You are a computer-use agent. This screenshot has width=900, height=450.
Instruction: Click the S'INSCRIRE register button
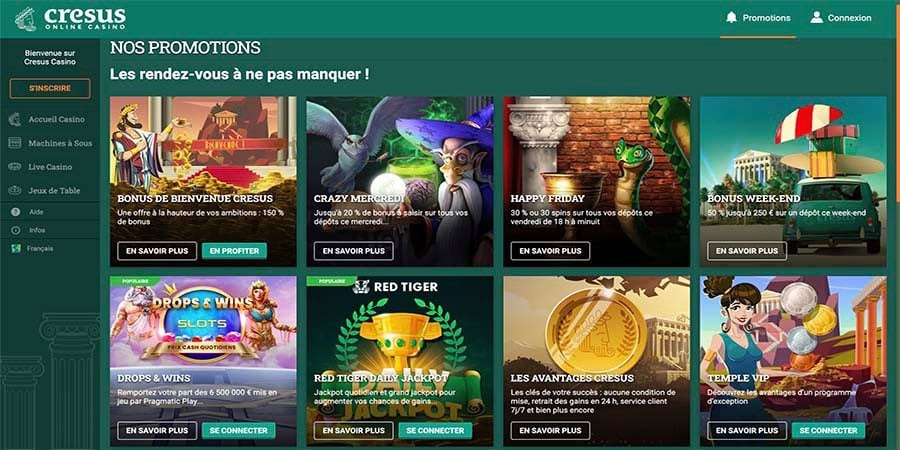point(50,88)
